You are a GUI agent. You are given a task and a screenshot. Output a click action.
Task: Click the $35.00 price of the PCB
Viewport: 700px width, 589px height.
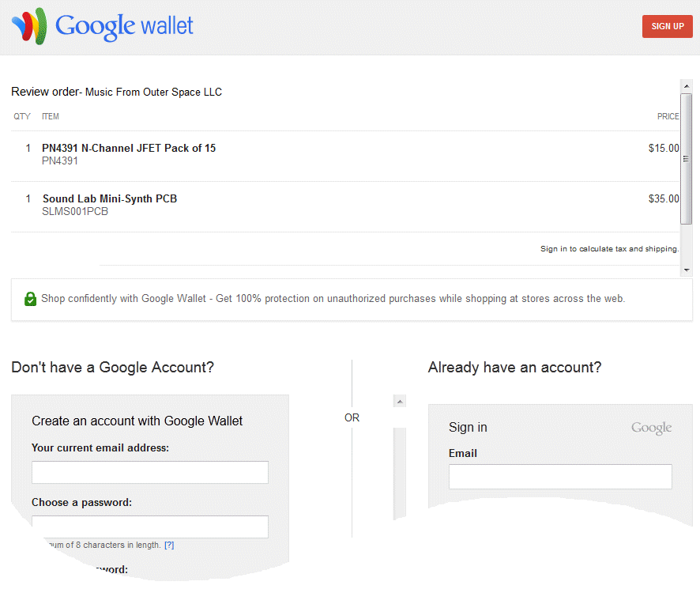pyautogui.click(x=664, y=198)
